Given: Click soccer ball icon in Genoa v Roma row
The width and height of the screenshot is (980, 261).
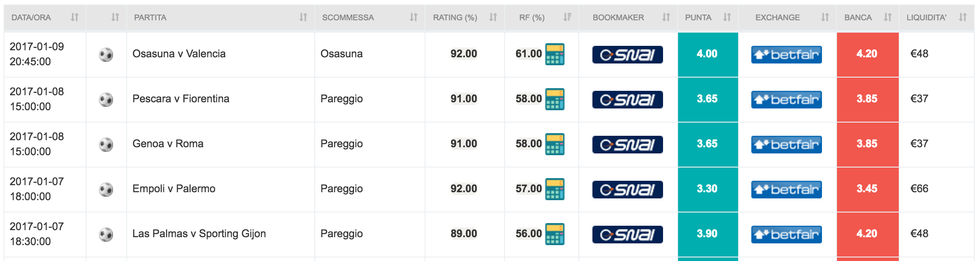Looking at the screenshot, I should point(106,144).
